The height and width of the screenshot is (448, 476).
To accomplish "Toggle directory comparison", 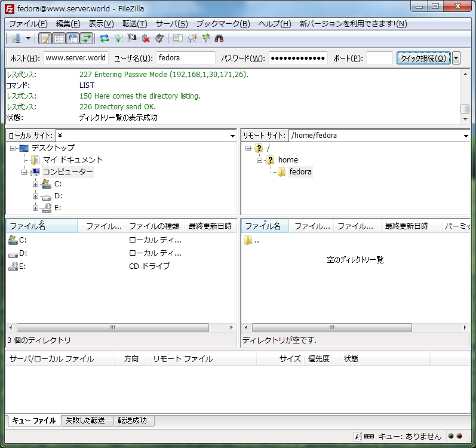I will coord(192,39).
